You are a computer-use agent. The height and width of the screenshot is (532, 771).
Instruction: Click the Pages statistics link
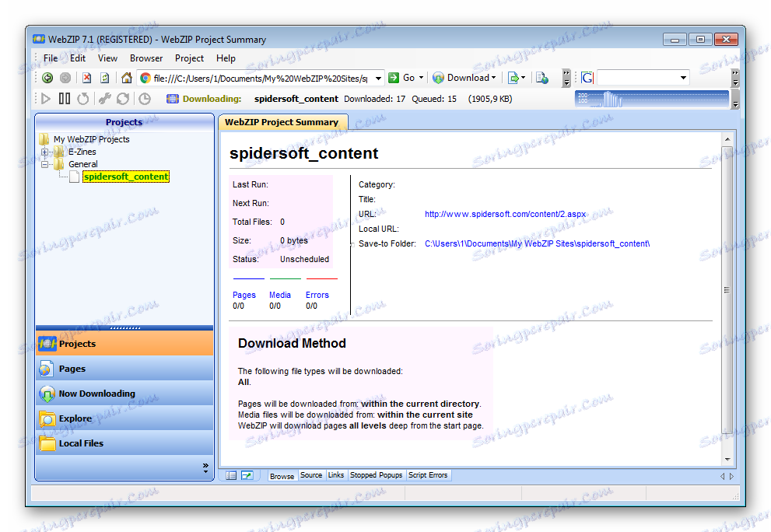click(x=244, y=295)
